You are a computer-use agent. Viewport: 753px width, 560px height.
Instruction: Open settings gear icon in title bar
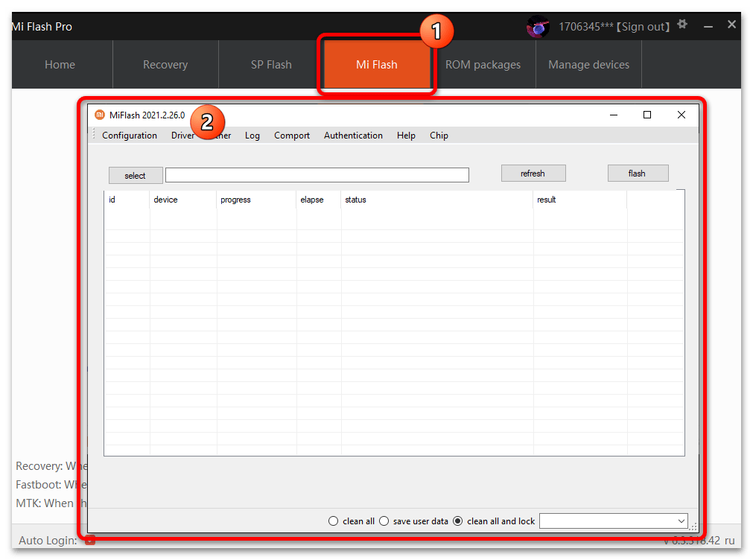[682, 25]
